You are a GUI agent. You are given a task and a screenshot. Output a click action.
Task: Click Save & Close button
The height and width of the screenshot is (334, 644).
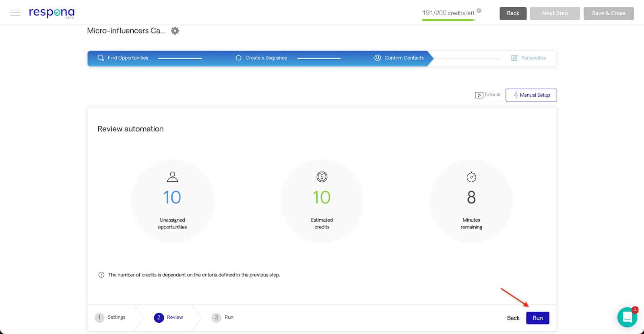609,13
